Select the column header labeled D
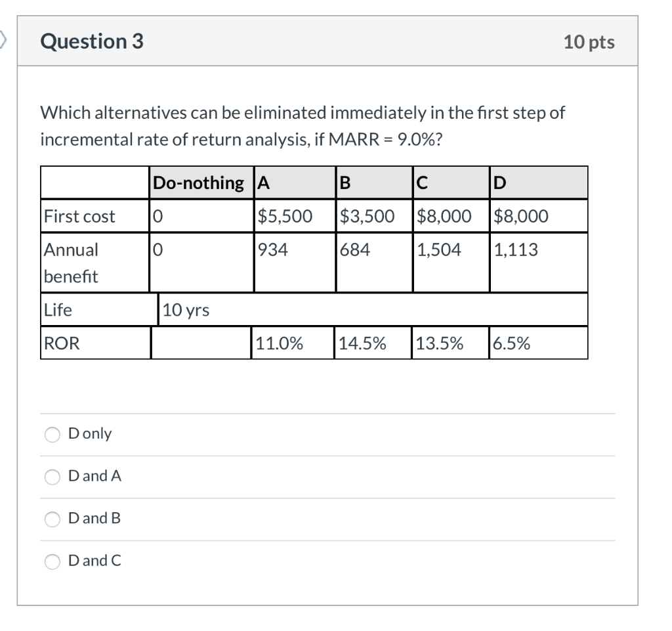672x631 pixels. [x=498, y=183]
